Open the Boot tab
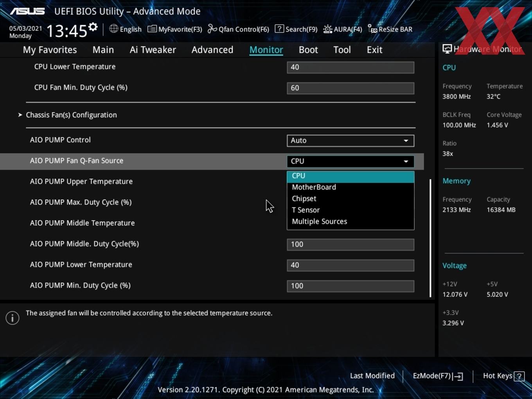The width and height of the screenshot is (532, 399). click(x=308, y=50)
